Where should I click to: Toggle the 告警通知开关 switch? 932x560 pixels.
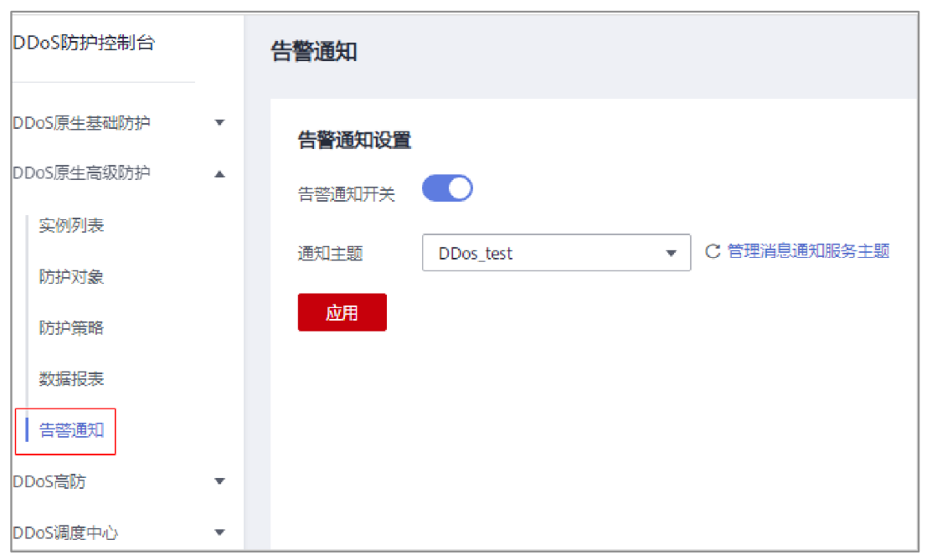pyautogui.click(x=447, y=189)
